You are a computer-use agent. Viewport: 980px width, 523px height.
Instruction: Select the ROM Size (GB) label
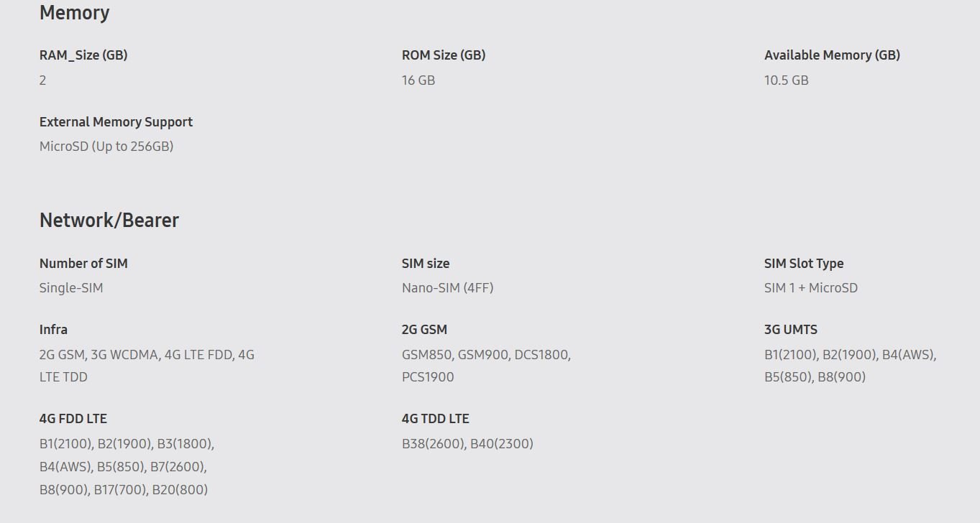(x=443, y=55)
